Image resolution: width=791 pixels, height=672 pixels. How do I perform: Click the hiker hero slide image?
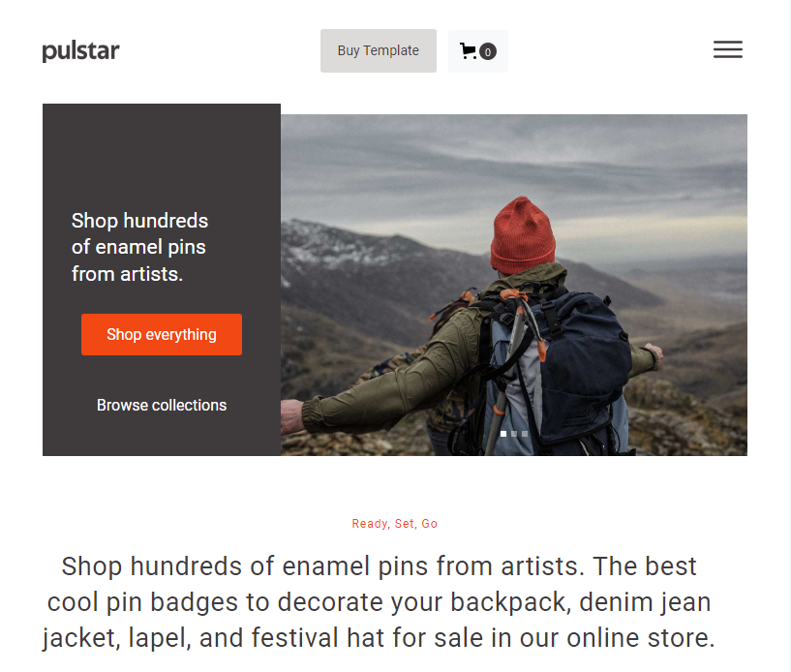pyautogui.click(x=513, y=285)
